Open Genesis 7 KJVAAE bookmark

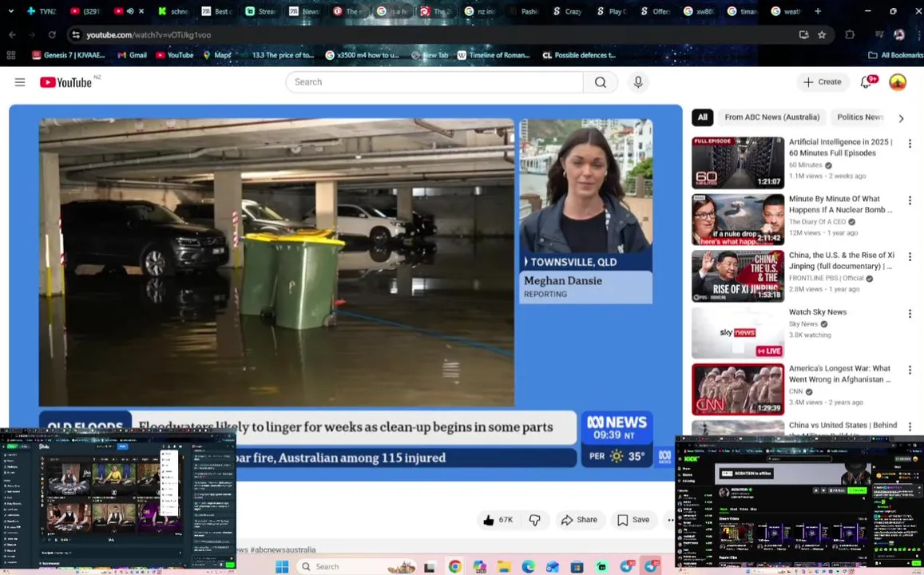69,55
